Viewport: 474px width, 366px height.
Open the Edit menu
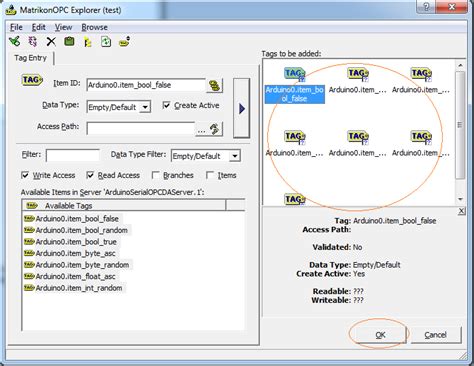(x=39, y=27)
